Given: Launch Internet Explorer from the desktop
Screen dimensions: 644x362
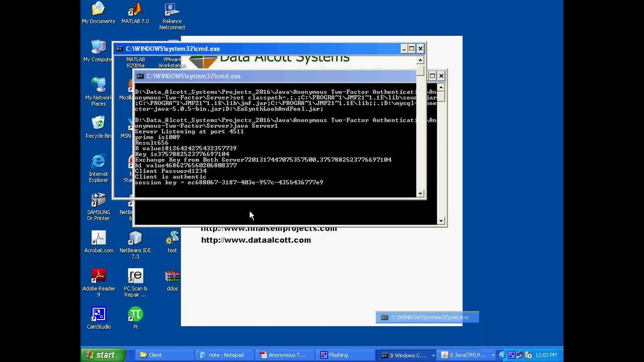Looking at the screenshot, I should [x=99, y=168].
